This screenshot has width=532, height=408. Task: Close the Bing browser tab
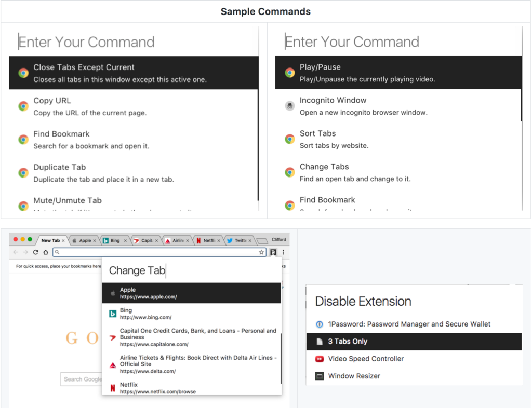[x=125, y=241]
